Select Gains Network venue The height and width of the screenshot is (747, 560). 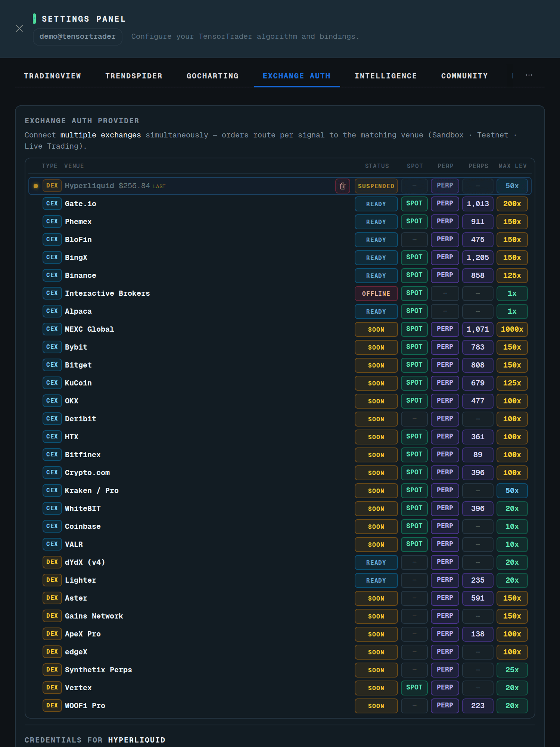[280, 616]
